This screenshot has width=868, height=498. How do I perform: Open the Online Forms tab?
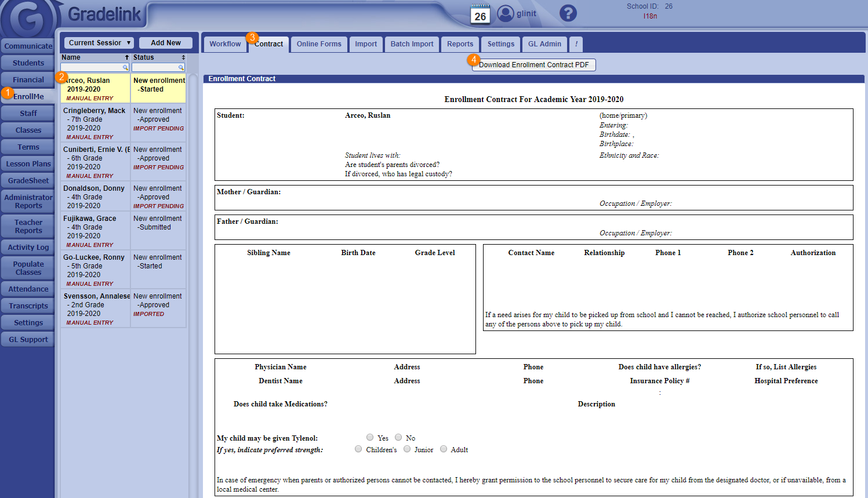[x=319, y=44]
